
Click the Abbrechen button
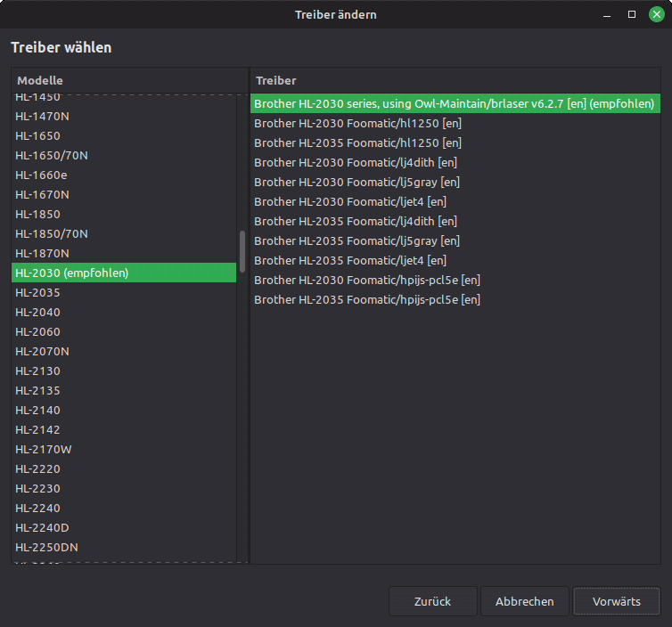[x=525, y=601]
